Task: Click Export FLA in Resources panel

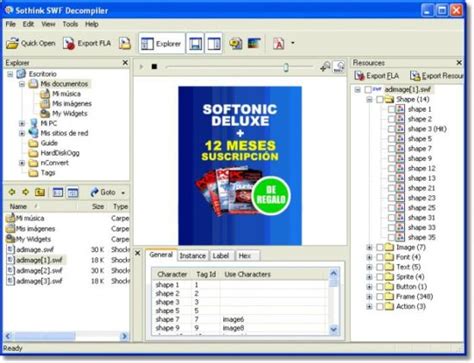Action: click(x=377, y=76)
